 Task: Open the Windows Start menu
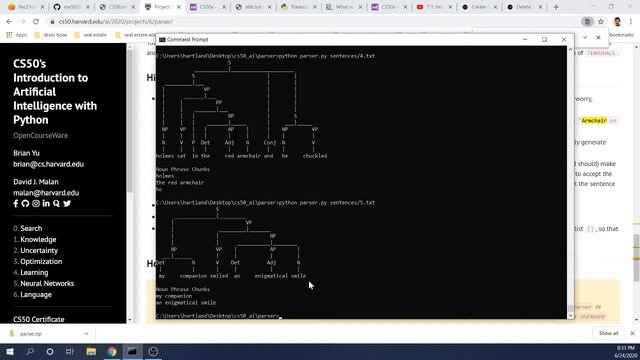[9, 351]
